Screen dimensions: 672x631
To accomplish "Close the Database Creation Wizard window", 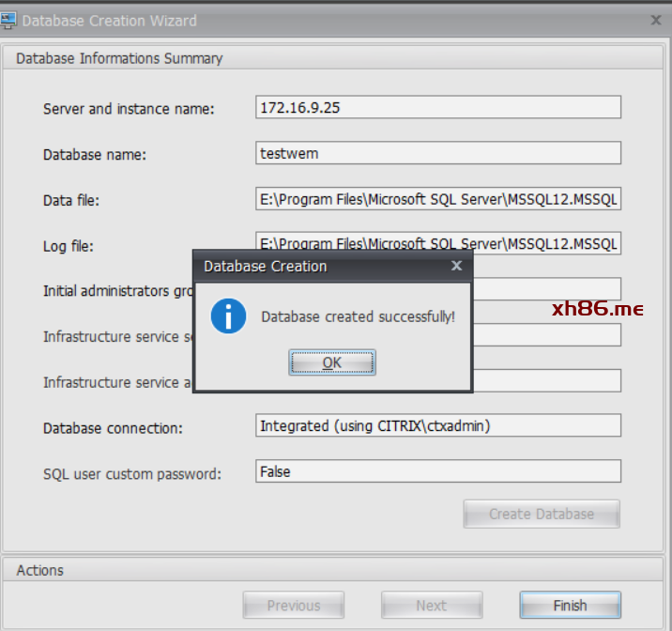I will tap(656, 20).
